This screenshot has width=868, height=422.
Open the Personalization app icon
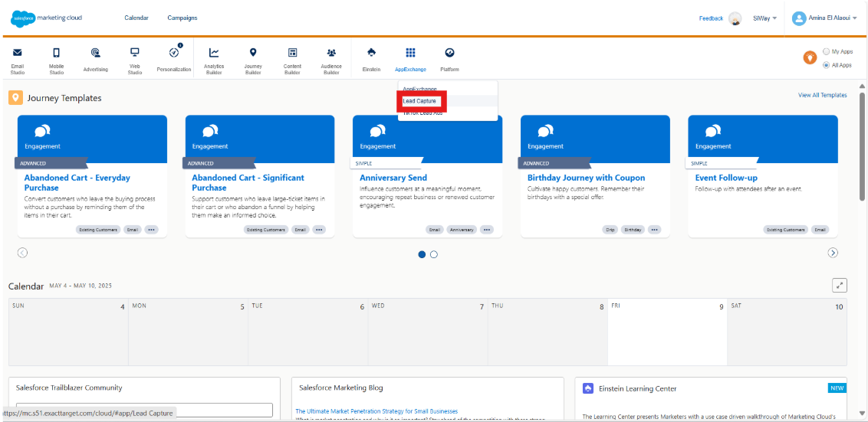[174, 53]
